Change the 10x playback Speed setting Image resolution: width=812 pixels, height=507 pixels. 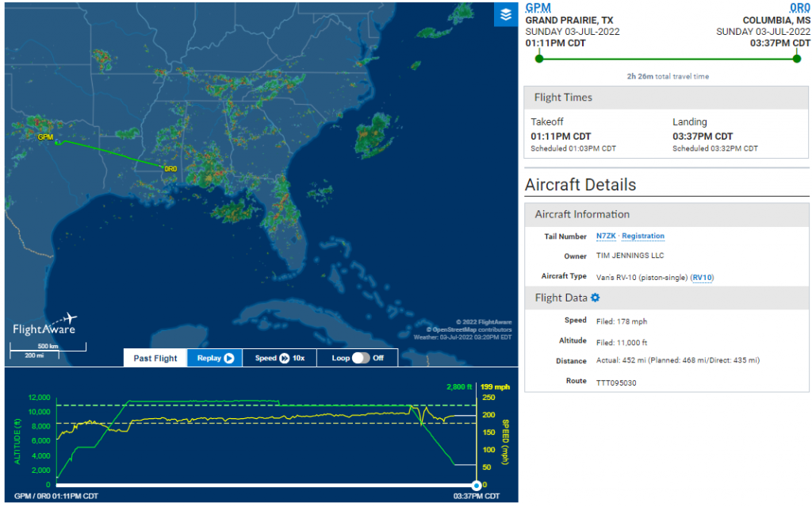[x=285, y=358]
